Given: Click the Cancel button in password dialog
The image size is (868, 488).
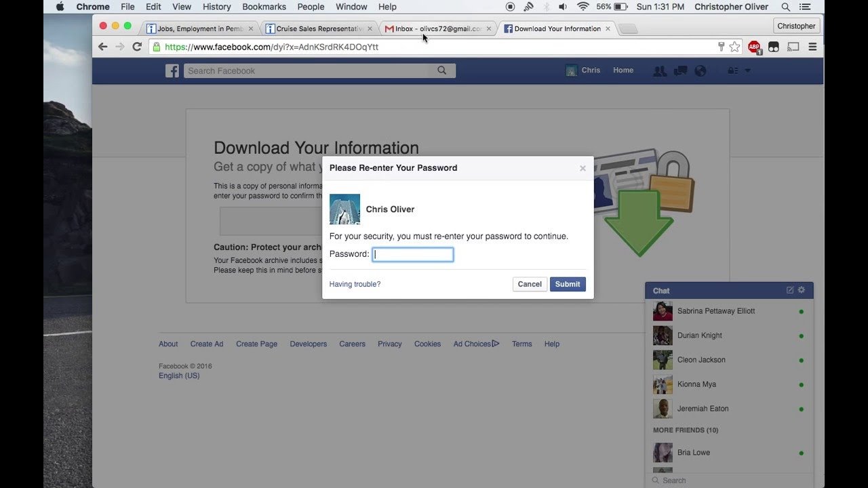Looking at the screenshot, I should coord(530,284).
